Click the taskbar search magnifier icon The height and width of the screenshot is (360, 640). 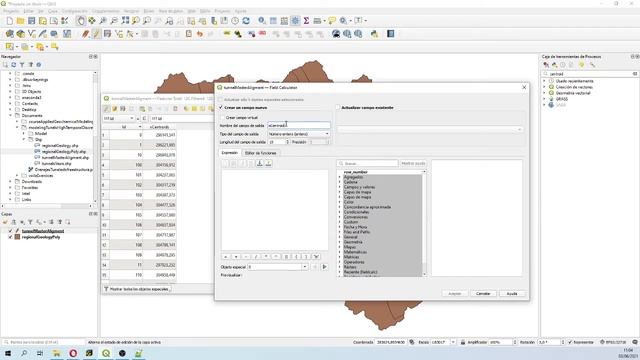[x=24, y=353]
